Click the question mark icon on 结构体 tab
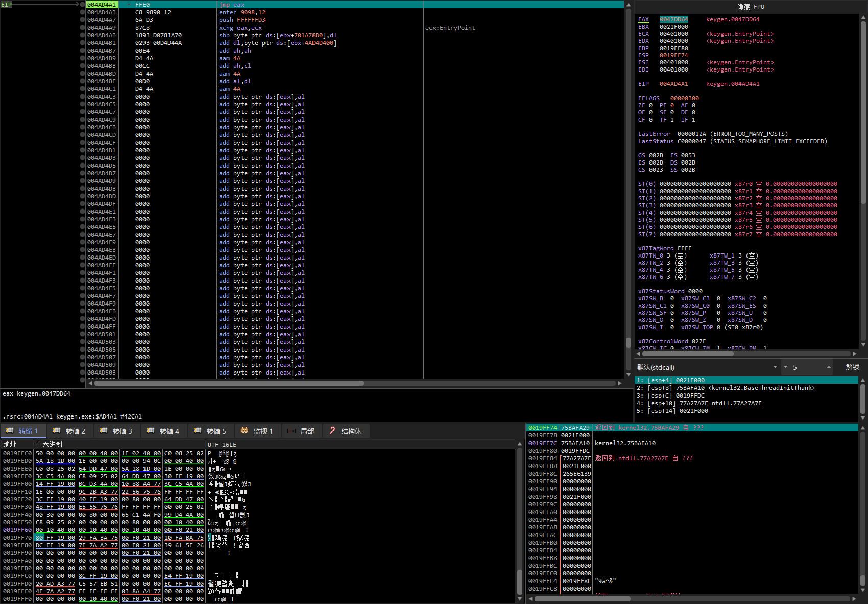The width and height of the screenshot is (868, 604). coord(332,431)
